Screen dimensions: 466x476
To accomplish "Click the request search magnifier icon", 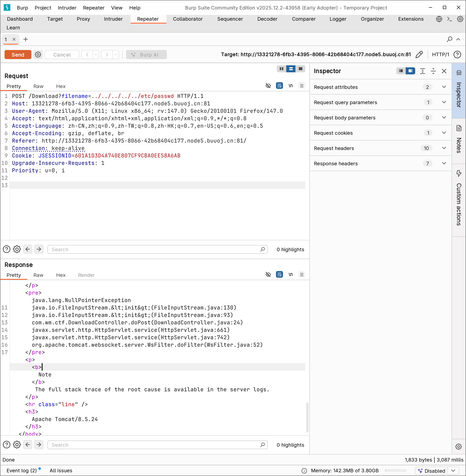I will tap(262, 249).
